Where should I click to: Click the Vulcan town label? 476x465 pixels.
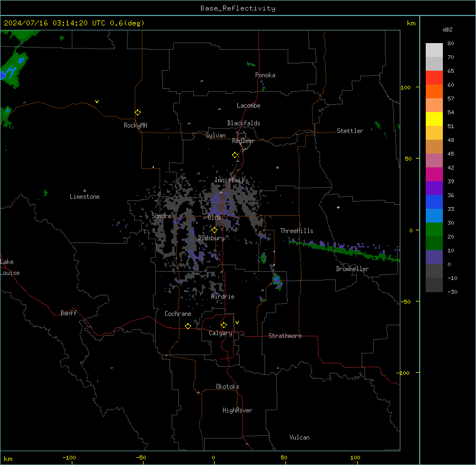pos(300,437)
